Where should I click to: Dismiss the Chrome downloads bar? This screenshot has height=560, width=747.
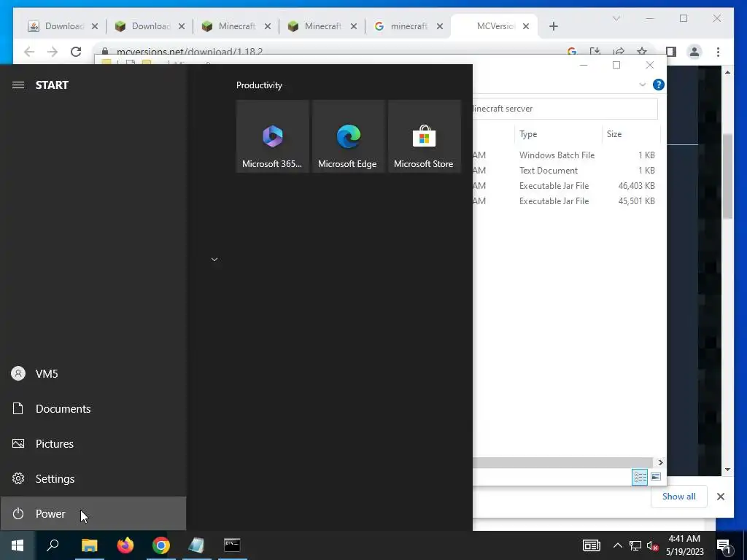click(x=720, y=497)
